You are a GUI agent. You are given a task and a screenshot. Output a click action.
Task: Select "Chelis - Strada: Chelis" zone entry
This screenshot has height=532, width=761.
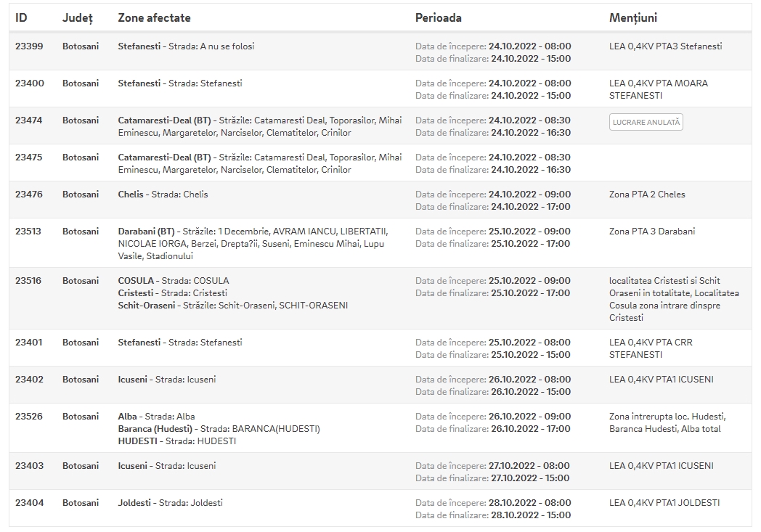(x=163, y=195)
